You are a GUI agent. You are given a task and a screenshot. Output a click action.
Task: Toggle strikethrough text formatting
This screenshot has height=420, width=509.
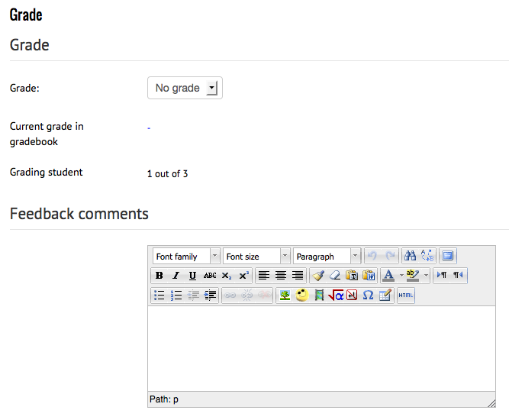210,276
